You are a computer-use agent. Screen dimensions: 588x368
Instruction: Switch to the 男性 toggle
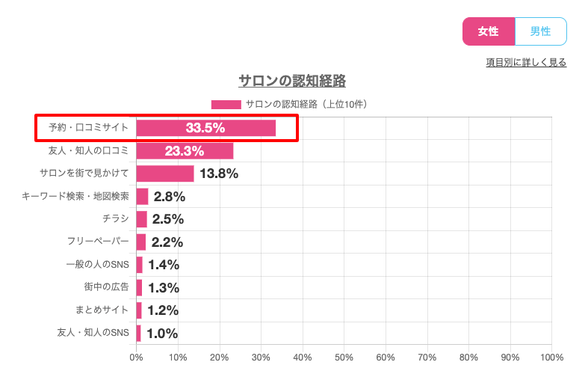click(x=540, y=31)
